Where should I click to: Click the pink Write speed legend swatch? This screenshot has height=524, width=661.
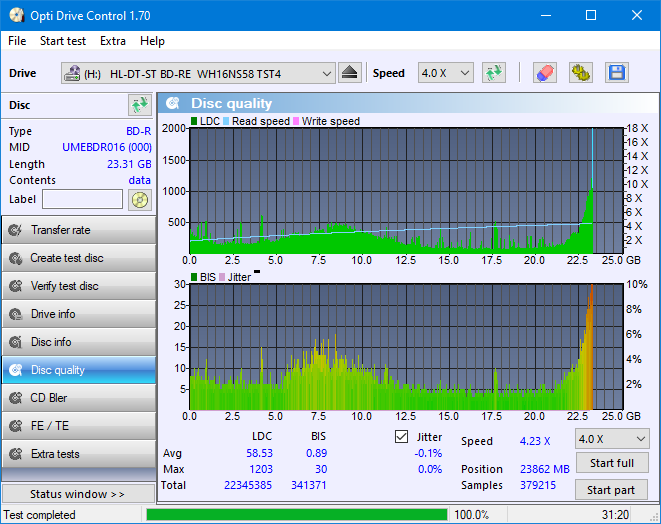tap(296, 121)
